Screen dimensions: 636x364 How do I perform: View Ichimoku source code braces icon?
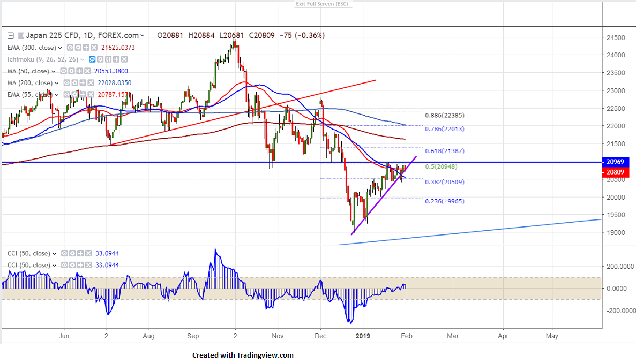108,59
